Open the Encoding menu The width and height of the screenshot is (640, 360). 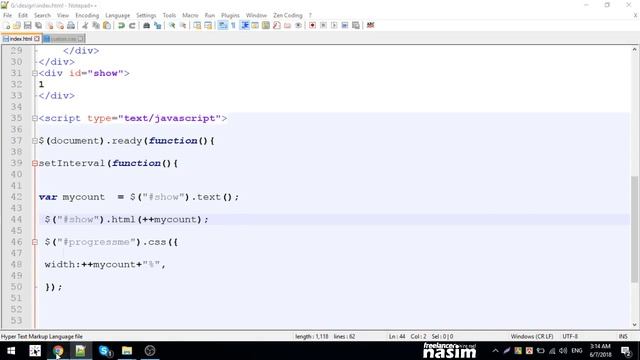click(87, 15)
